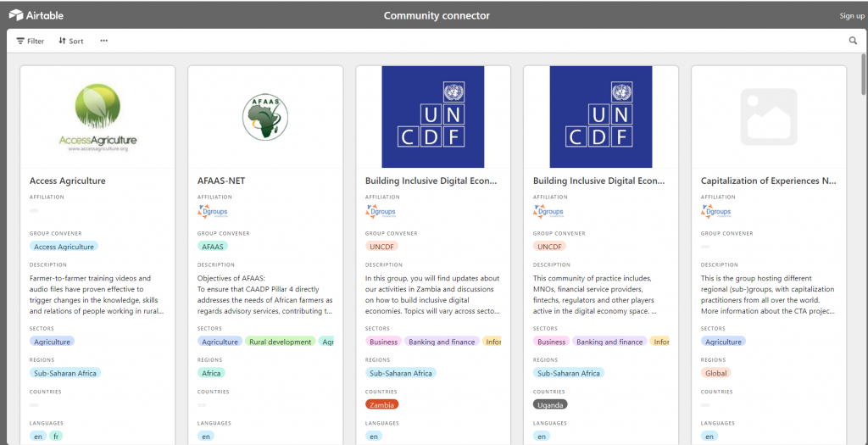868x445 pixels.
Task: Click Agriculture sector tag on Capitalization card
Action: (723, 342)
